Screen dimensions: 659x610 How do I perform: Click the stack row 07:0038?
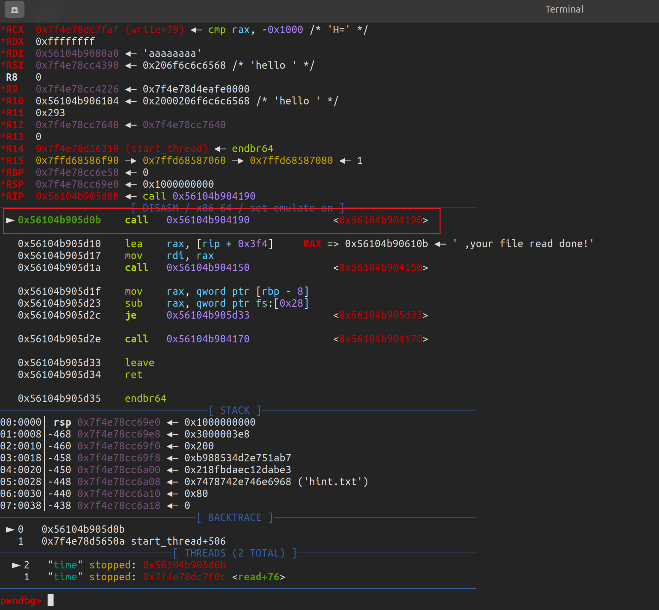click(x=95, y=506)
